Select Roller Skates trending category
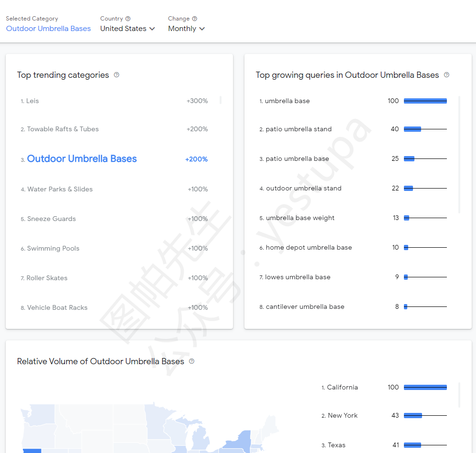 47,278
